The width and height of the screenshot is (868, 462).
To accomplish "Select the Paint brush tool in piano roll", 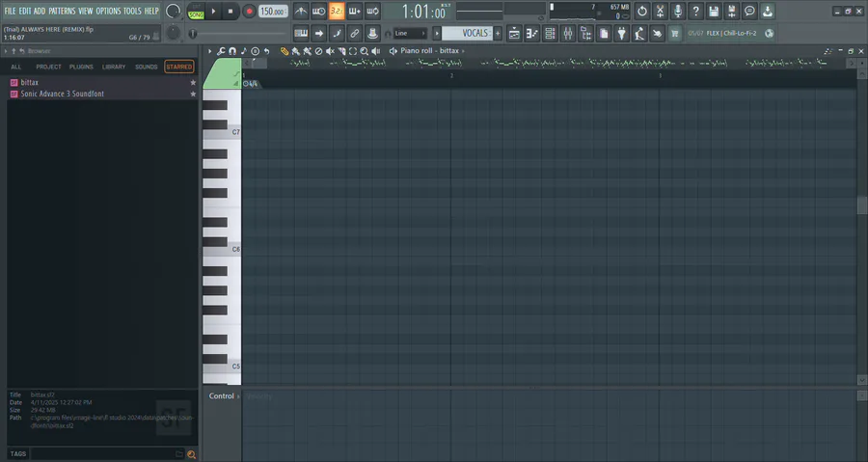I will (x=296, y=51).
